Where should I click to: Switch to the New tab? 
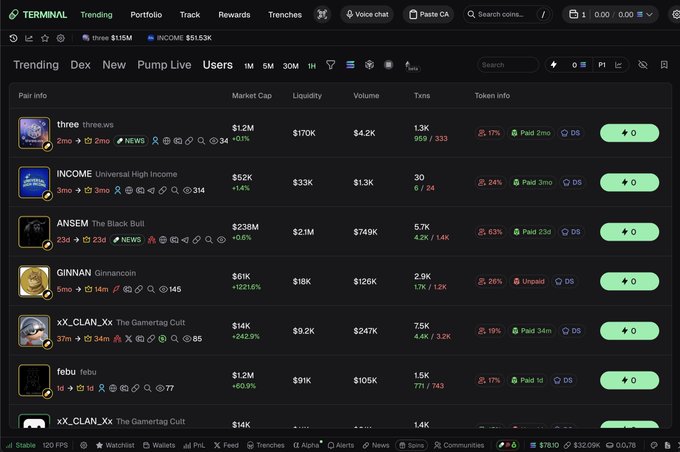pyautogui.click(x=114, y=65)
